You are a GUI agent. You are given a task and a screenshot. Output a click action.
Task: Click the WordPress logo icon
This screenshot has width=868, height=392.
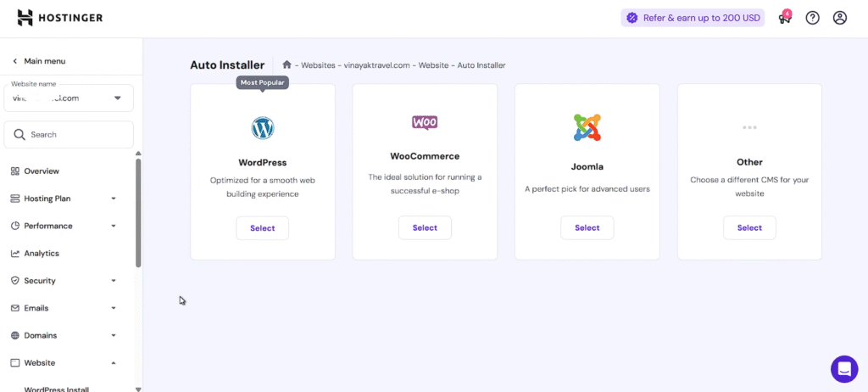[x=263, y=128]
